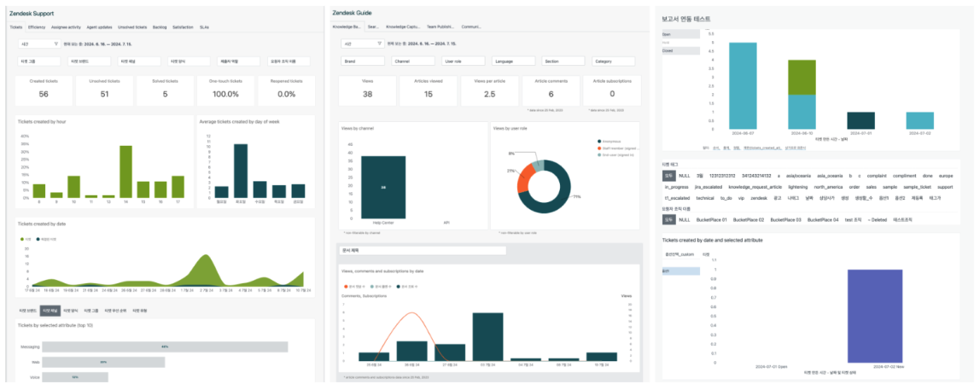The width and height of the screenshot is (980, 390).
Task: Open the Language filter dropdown
Action: [x=513, y=61]
